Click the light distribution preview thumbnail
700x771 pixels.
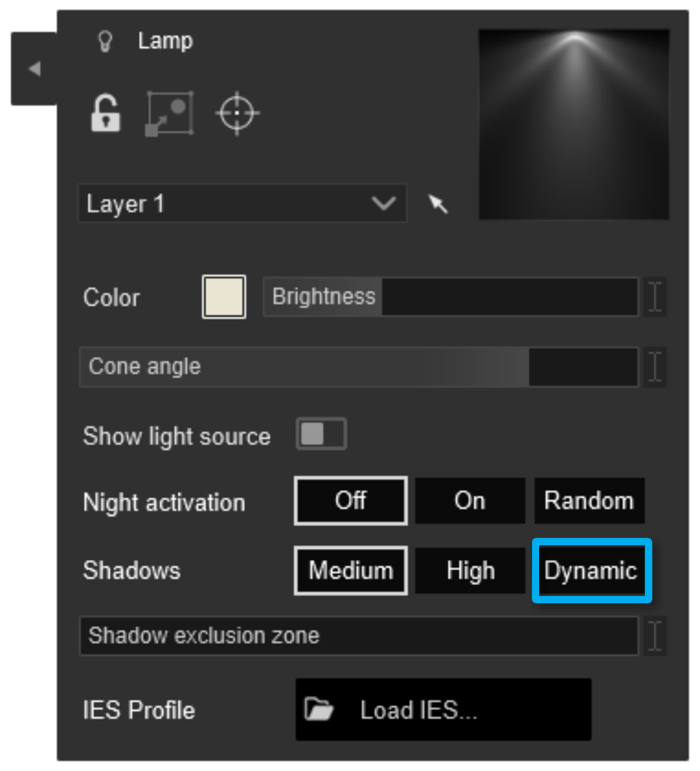pos(574,122)
